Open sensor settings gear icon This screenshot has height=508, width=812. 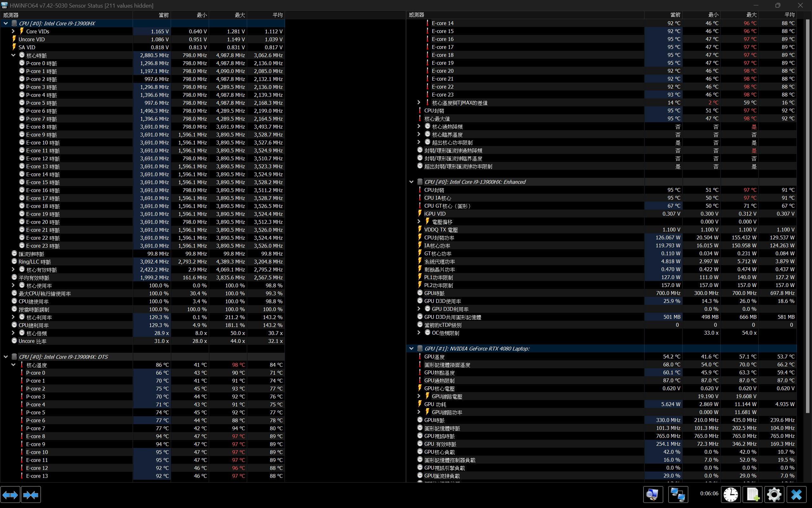coord(774,495)
